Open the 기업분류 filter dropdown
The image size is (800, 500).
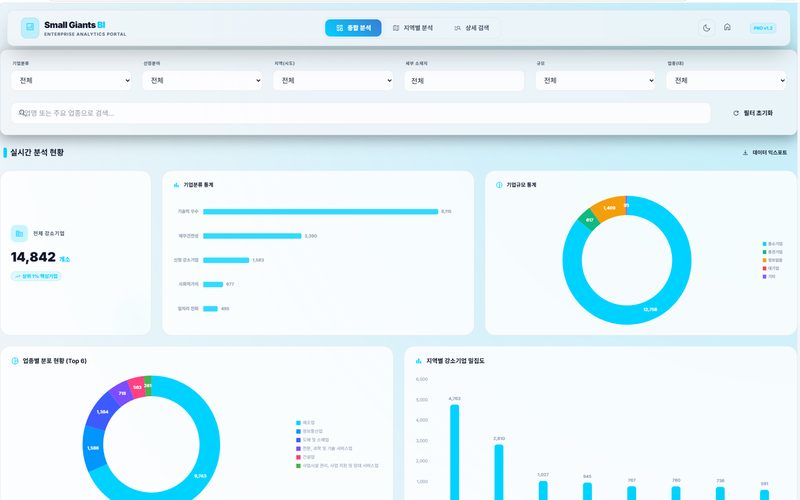[71, 81]
